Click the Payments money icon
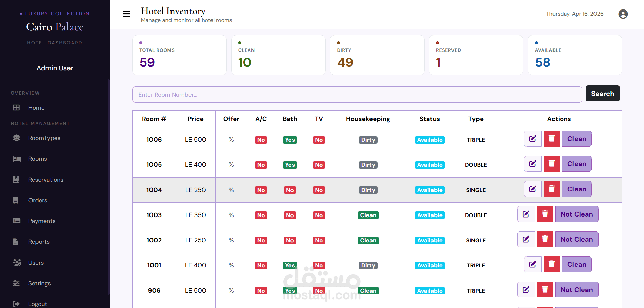This screenshot has width=644, height=308. pos(16,221)
